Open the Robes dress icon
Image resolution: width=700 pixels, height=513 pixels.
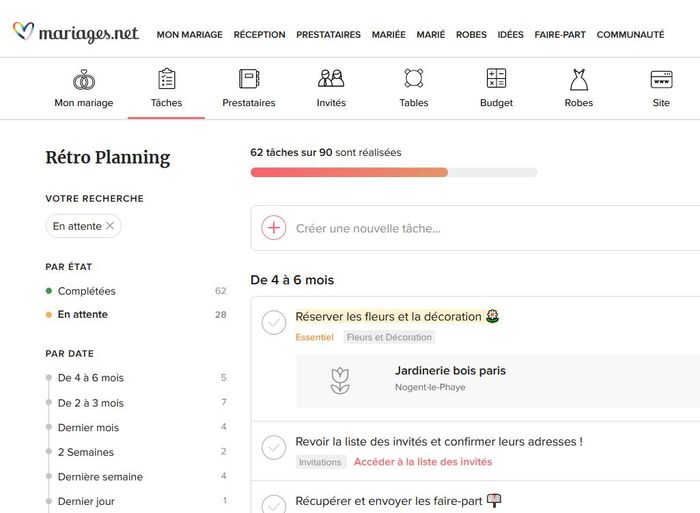[578, 79]
